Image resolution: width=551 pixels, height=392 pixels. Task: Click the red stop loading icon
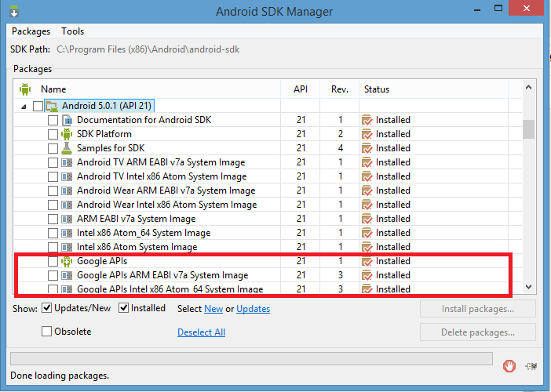(x=509, y=365)
